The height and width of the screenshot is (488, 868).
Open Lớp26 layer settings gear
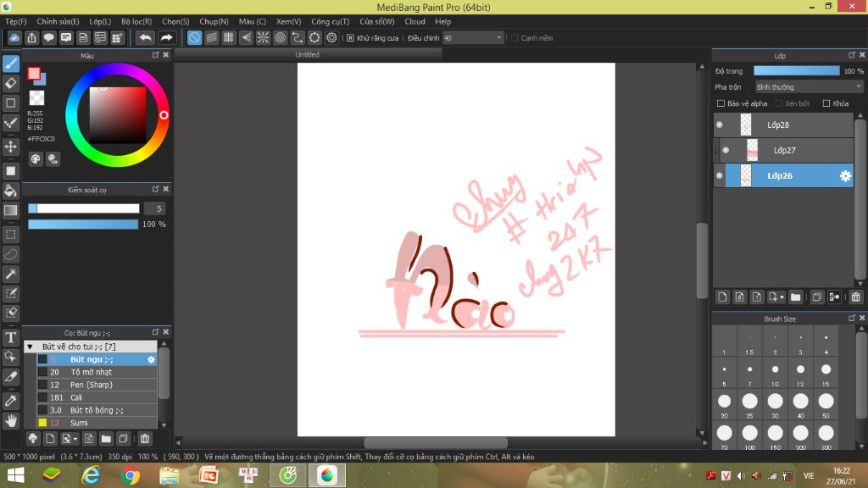[845, 176]
